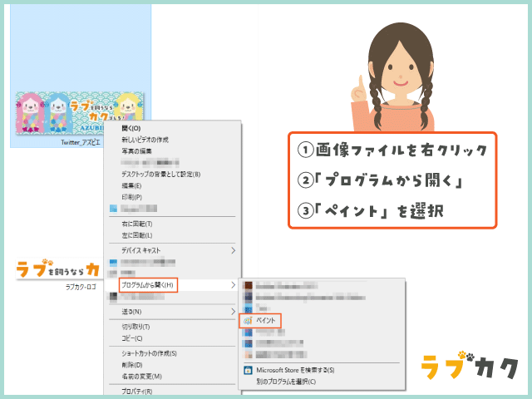Expand the 送る(N) chevron arrow
532x399 pixels.
pyautogui.click(x=233, y=312)
